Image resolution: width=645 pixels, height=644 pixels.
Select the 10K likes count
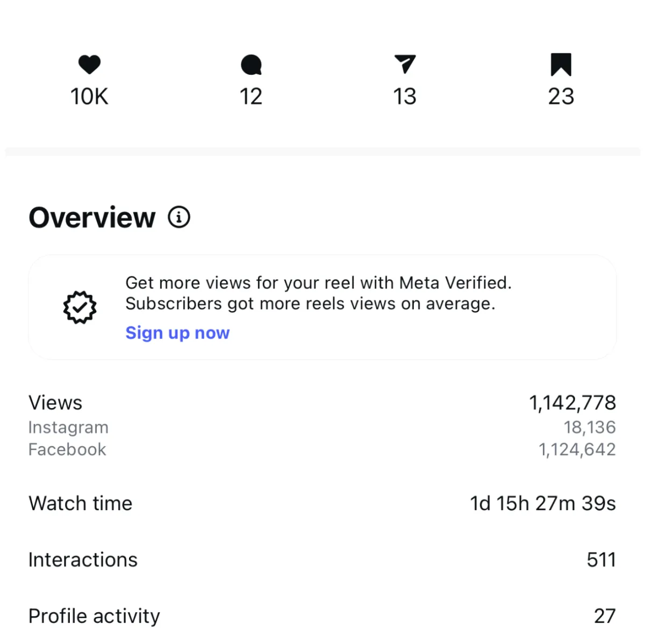coord(89,97)
